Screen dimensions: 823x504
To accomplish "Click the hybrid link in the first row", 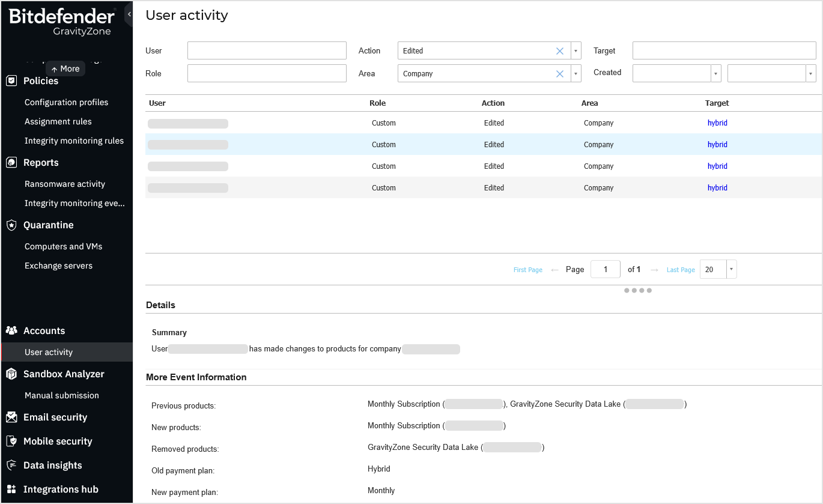I will tap(717, 123).
